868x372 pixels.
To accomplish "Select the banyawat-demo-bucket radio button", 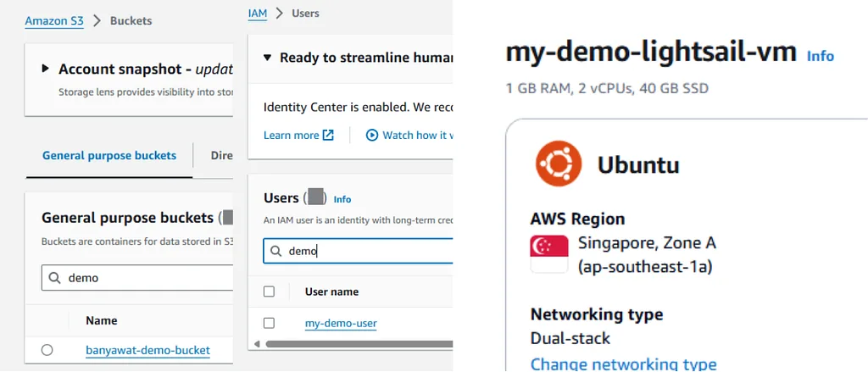I will pyautogui.click(x=47, y=350).
